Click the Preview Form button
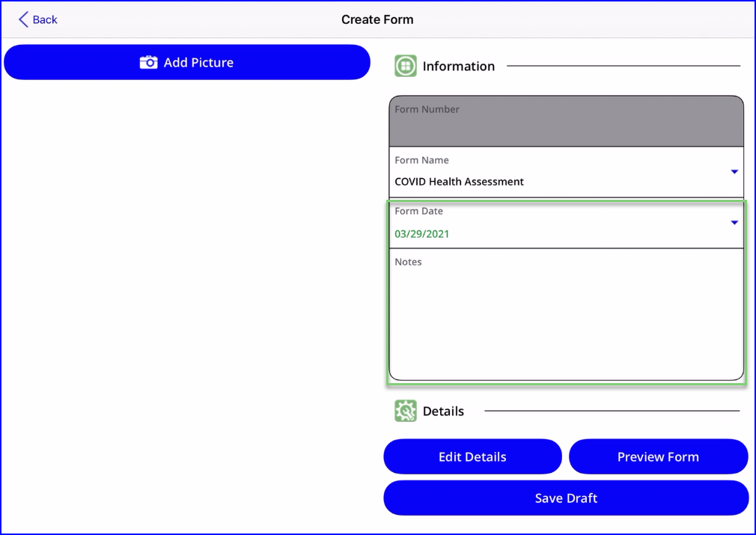The height and width of the screenshot is (535, 756). 658,456
